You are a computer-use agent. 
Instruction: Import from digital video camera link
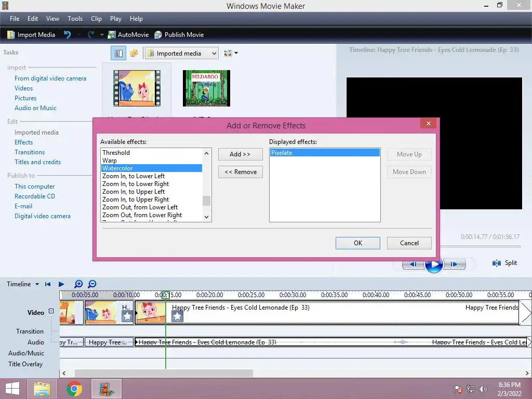click(50, 78)
